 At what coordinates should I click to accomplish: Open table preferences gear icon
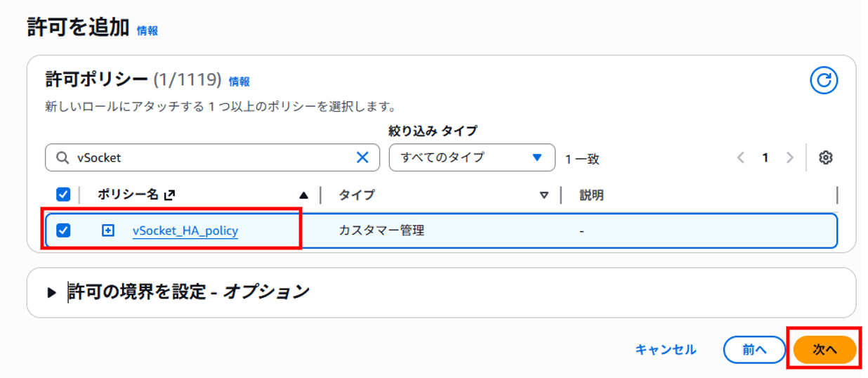(x=825, y=158)
